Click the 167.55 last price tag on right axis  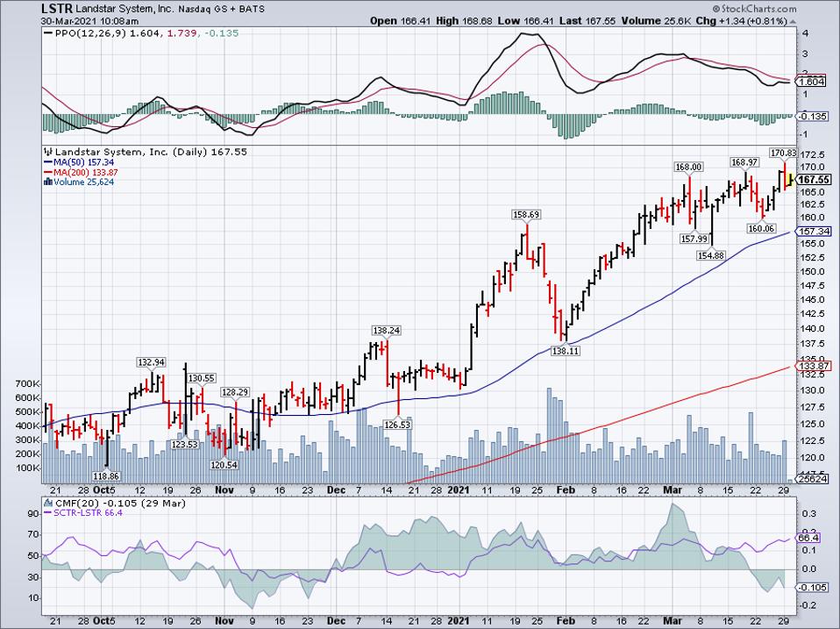tap(815, 180)
